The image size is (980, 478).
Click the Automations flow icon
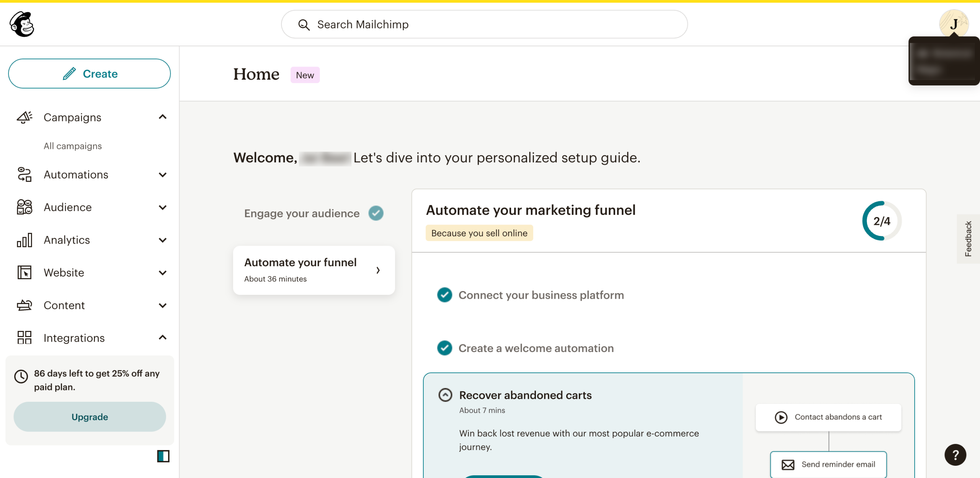coord(24,174)
